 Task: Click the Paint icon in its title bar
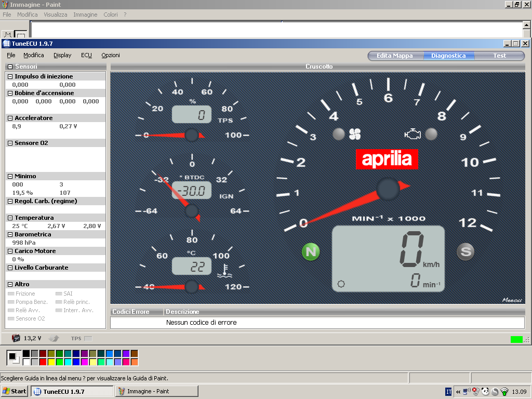coord(5,4)
